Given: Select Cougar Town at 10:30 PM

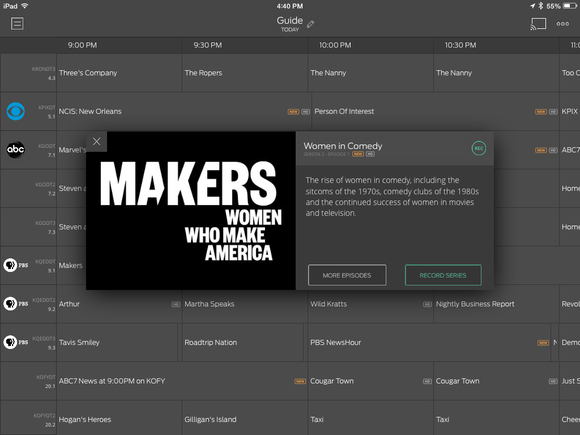Looking at the screenshot, I should 496,381.
